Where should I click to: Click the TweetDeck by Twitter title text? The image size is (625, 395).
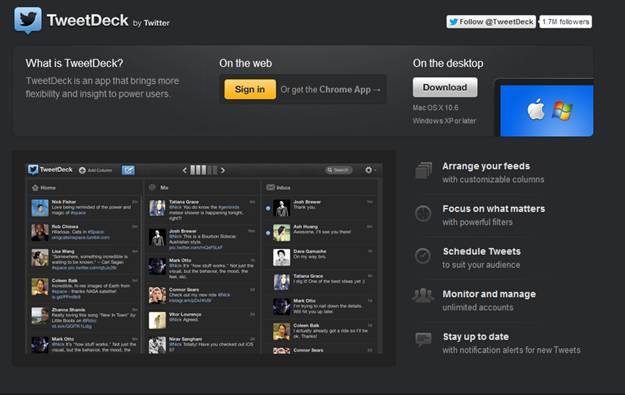point(108,21)
